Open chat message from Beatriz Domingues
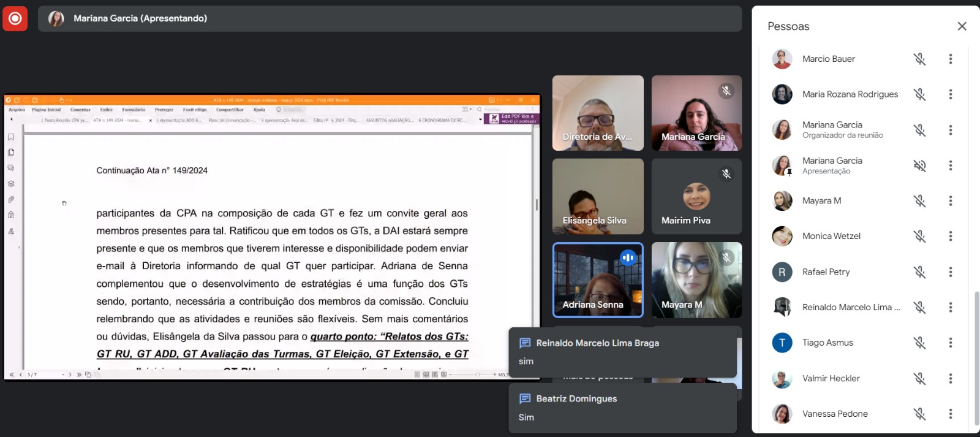The width and height of the screenshot is (980, 437). coord(622,408)
